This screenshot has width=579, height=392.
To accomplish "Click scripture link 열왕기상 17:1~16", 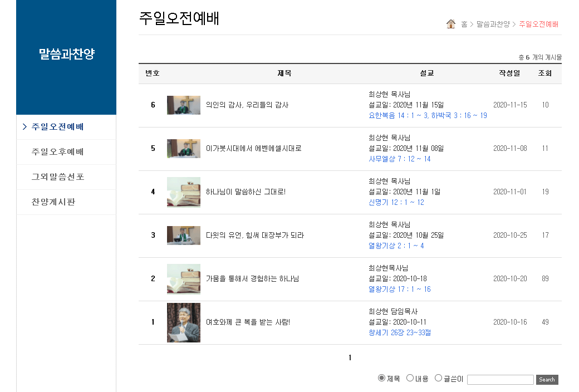I will tap(400, 290).
